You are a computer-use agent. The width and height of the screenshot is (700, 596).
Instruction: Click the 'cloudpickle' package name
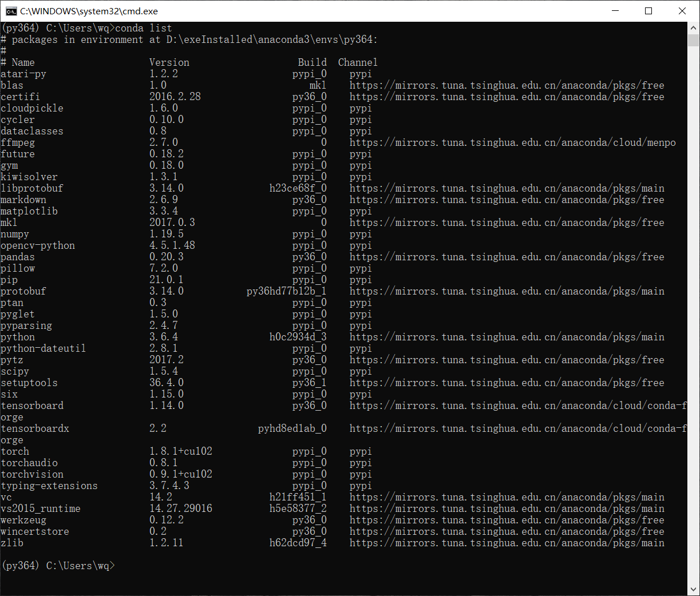tap(32, 108)
